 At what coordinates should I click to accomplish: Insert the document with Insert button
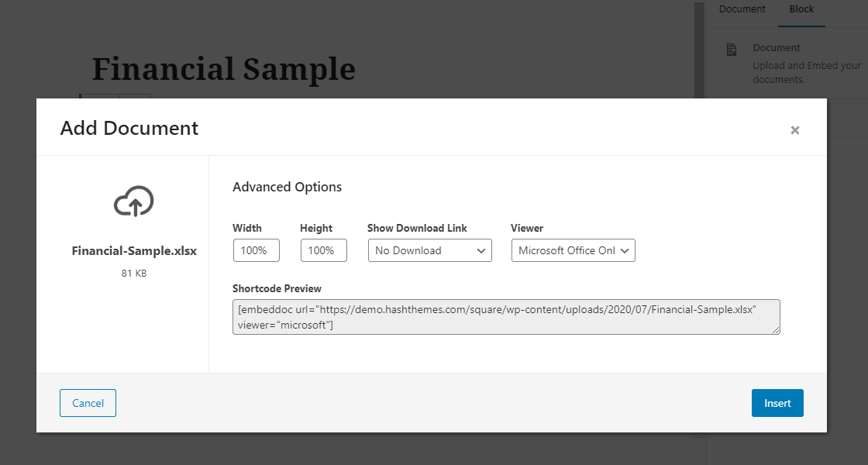point(777,403)
